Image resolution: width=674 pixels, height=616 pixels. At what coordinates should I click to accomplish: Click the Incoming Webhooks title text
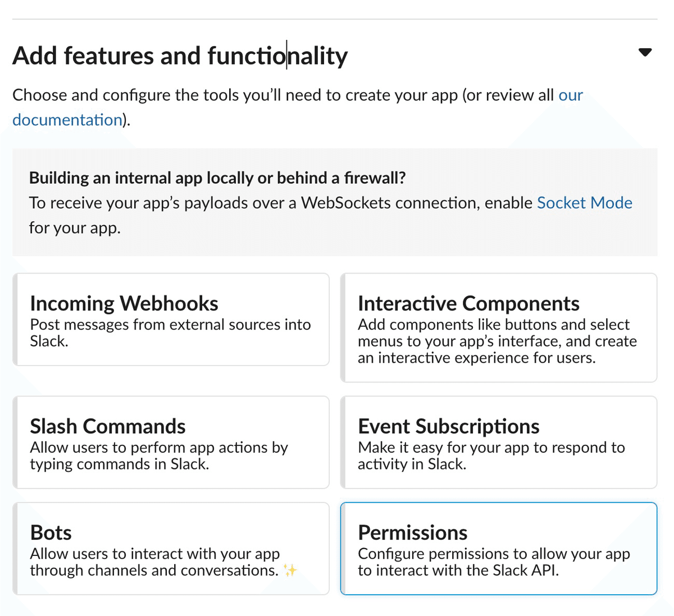[x=124, y=303]
